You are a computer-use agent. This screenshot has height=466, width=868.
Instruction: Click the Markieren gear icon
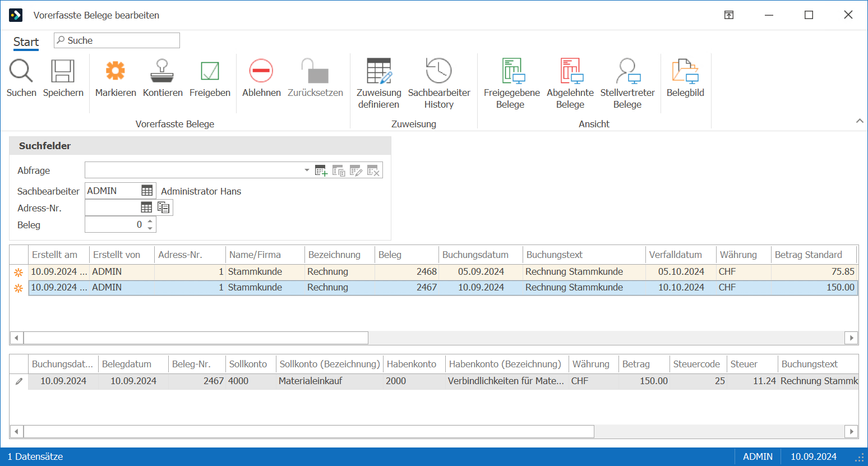coord(116,71)
